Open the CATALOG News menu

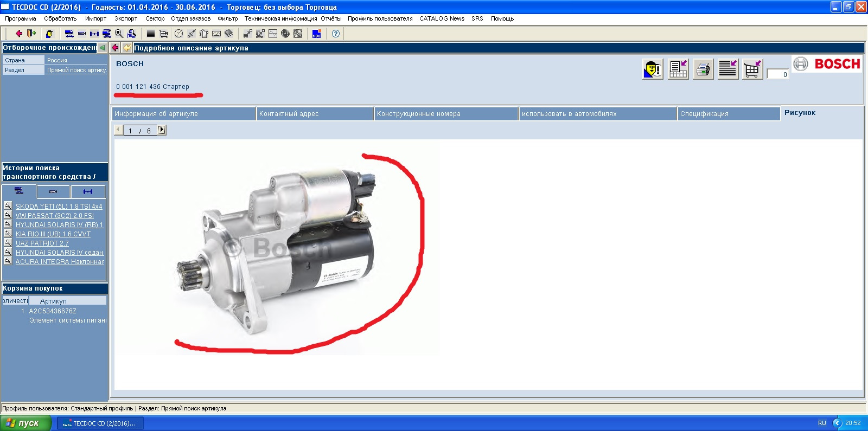point(442,18)
